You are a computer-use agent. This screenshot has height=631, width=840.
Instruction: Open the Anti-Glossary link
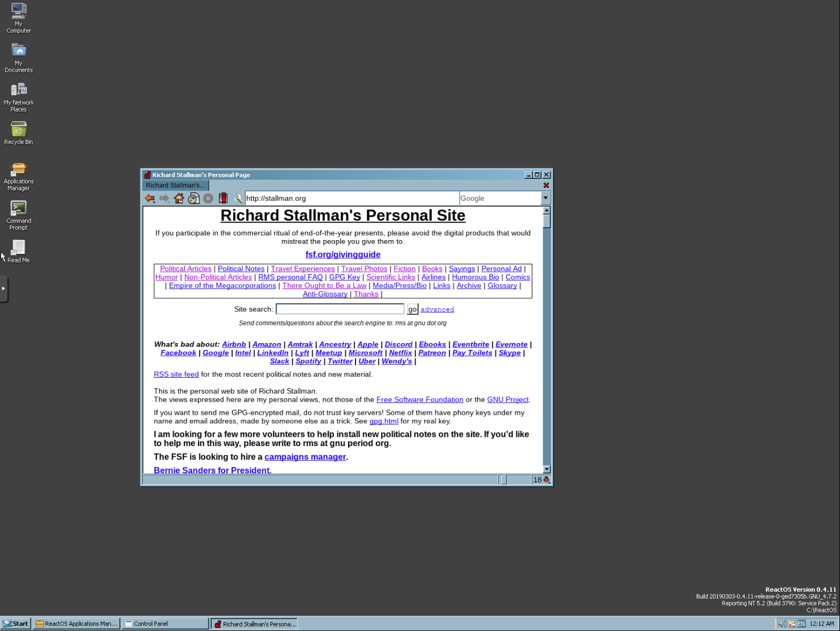[325, 294]
